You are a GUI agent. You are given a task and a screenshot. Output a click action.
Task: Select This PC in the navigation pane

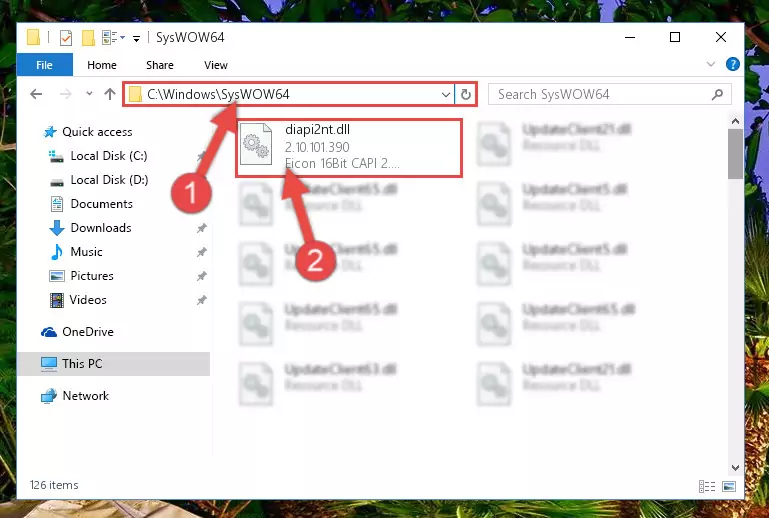coord(114,364)
